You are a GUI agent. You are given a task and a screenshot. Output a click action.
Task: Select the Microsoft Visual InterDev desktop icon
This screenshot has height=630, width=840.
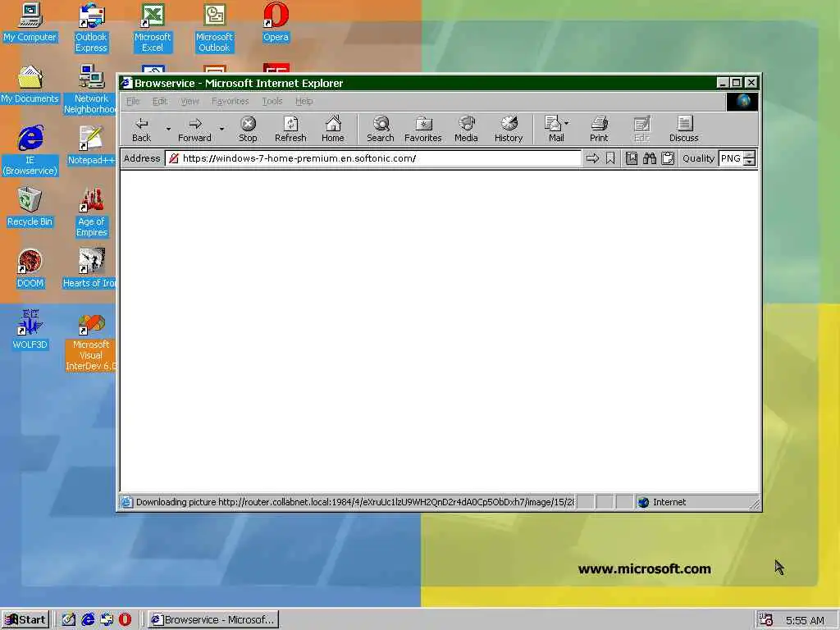tap(91, 341)
